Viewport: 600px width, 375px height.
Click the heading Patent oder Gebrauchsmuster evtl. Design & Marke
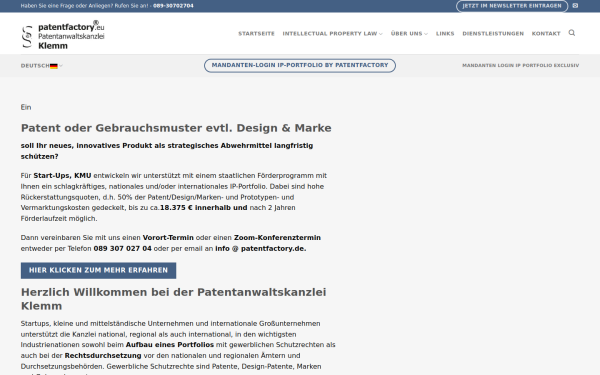point(176,128)
